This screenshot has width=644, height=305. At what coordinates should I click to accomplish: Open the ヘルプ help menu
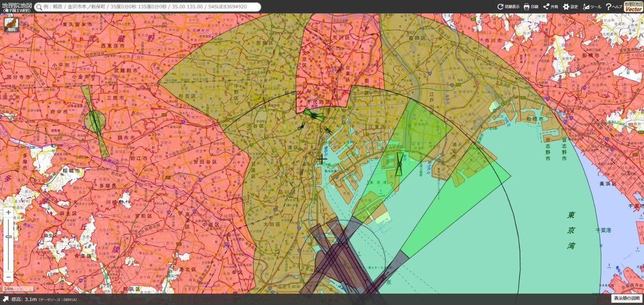[614, 7]
